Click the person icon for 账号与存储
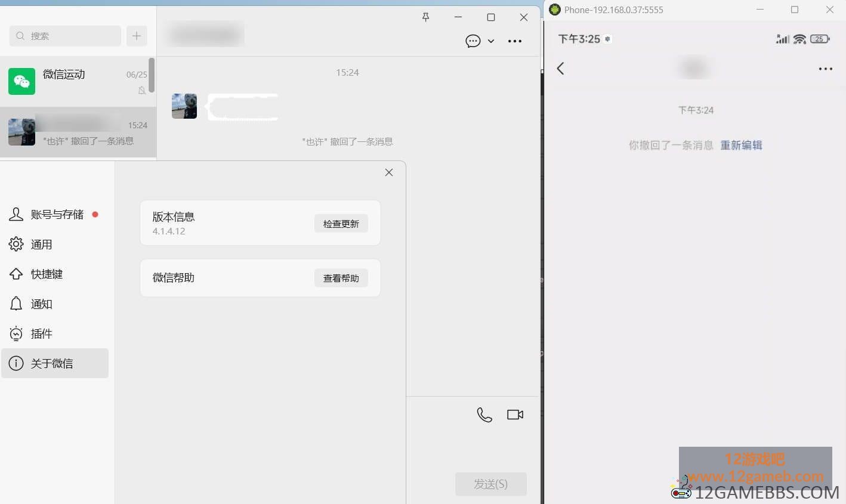Screen dimensions: 846x504 coord(16,214)
